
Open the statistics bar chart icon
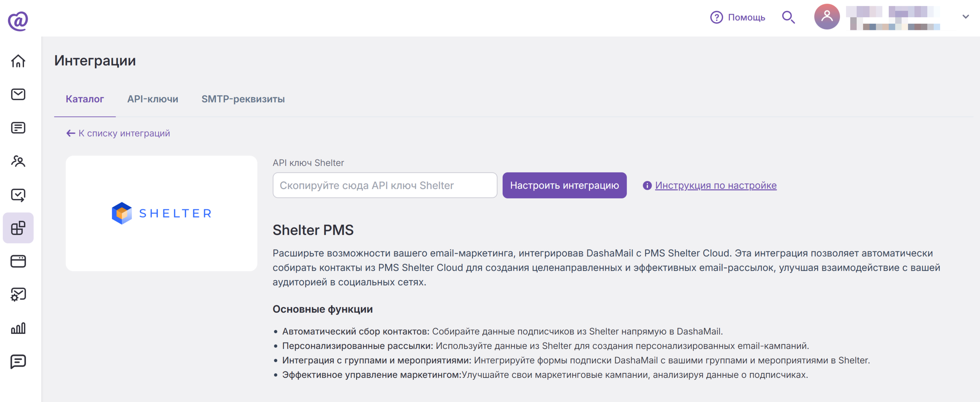click(x=18, y=328)
